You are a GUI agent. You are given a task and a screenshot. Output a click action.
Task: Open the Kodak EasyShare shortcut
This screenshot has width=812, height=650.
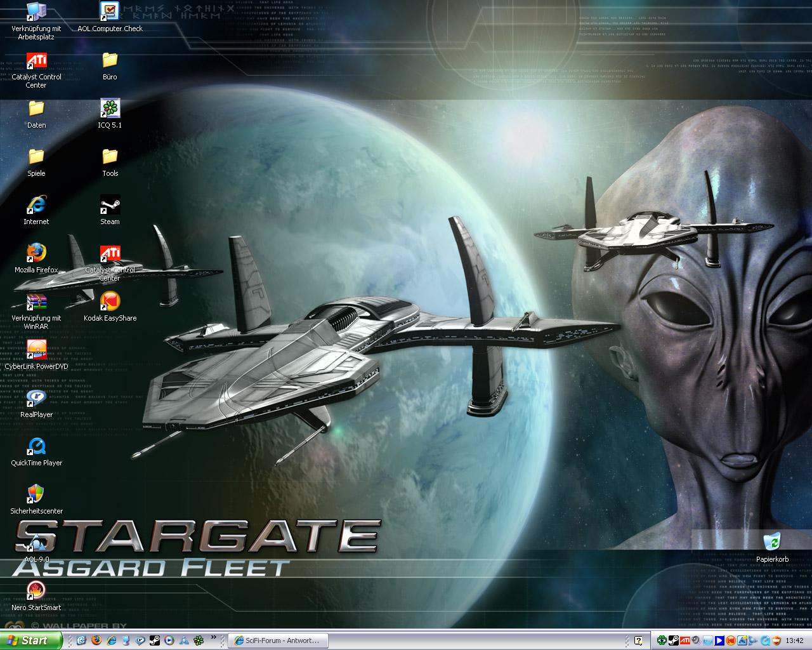(x=110, y=302)
